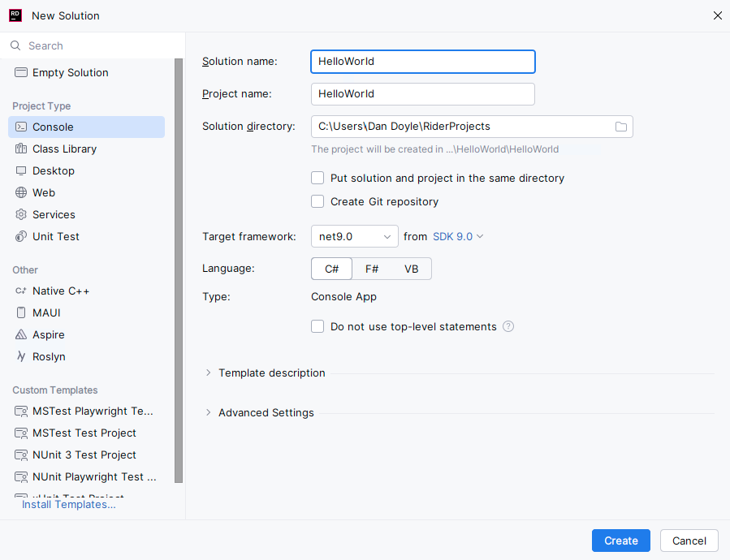This screenshot has height=560, width=730.
Task: Click the Create button
Action: [x=621, y=541]
